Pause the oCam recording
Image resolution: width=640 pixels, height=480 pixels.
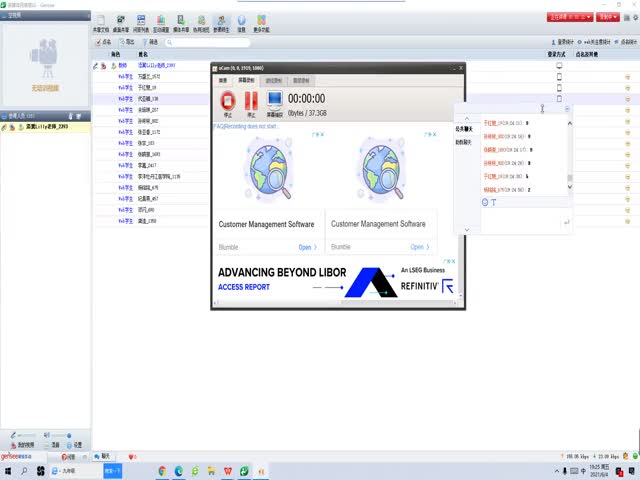pyautogui.click(x=251, y=101)
